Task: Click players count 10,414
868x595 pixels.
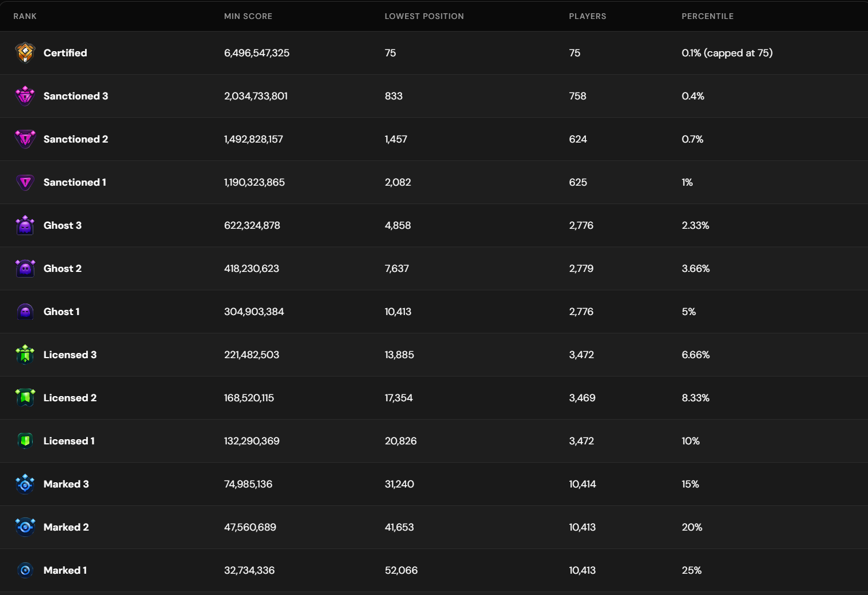Action: 582,484
